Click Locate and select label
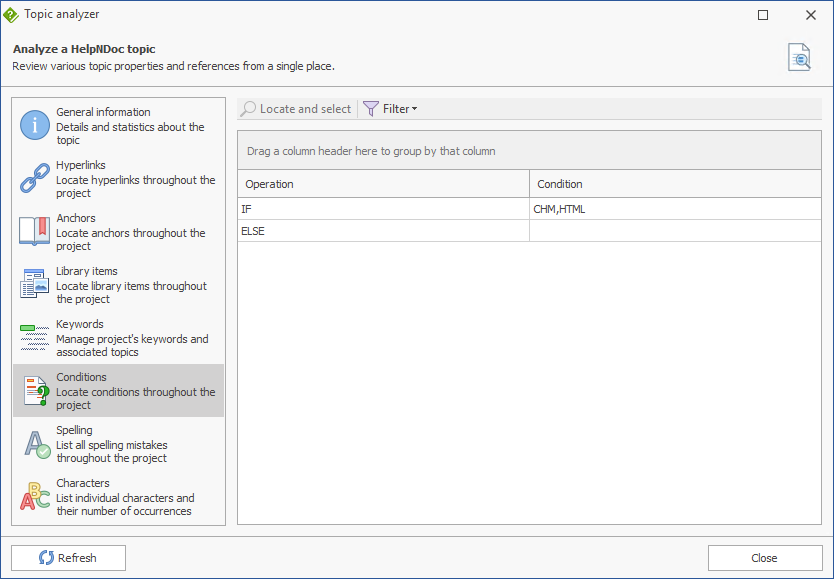The image size is (834, 579). click(305, 109)
